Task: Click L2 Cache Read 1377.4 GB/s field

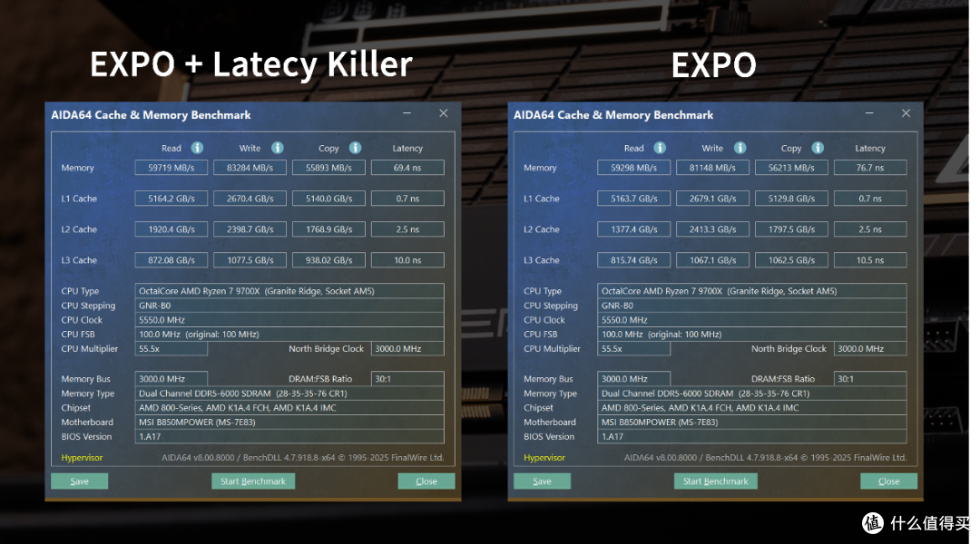Action: pyautogui.click(x=633, y=229)
